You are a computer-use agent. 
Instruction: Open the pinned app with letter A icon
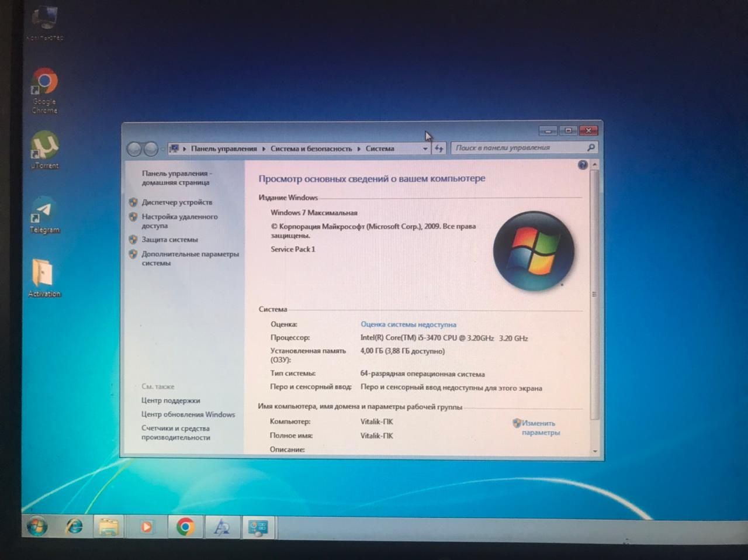click(x=221, y=527)
